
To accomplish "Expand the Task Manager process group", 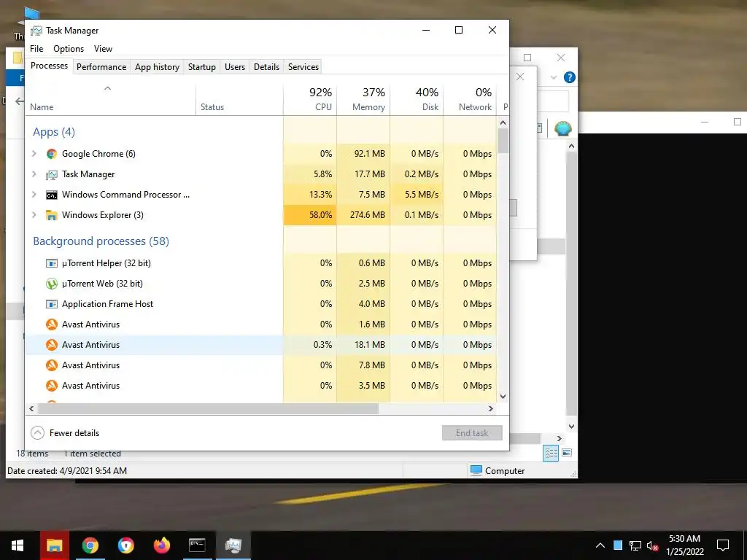I will pos(34,174).
